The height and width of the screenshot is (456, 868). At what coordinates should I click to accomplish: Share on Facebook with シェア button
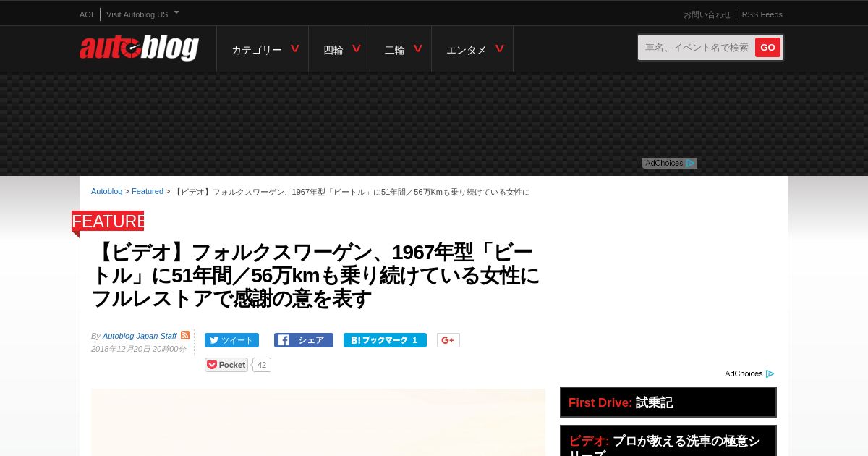pyautogui.click(x=304, y=340)
